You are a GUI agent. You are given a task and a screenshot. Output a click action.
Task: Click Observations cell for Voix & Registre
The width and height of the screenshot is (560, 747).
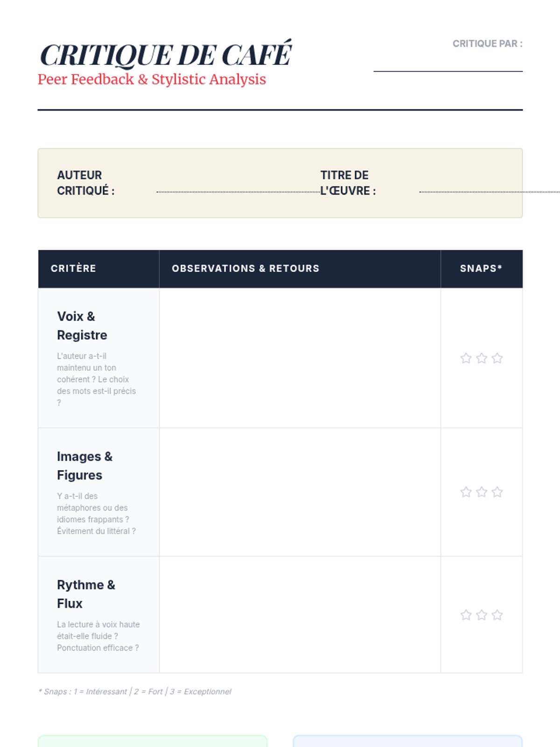300,358
